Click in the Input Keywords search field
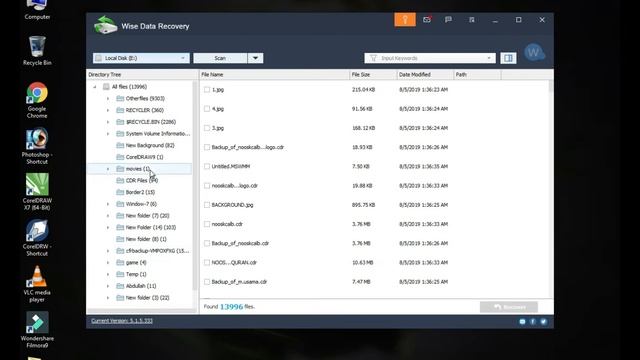Viewport: 640px width, 360px height. [430, 58]
